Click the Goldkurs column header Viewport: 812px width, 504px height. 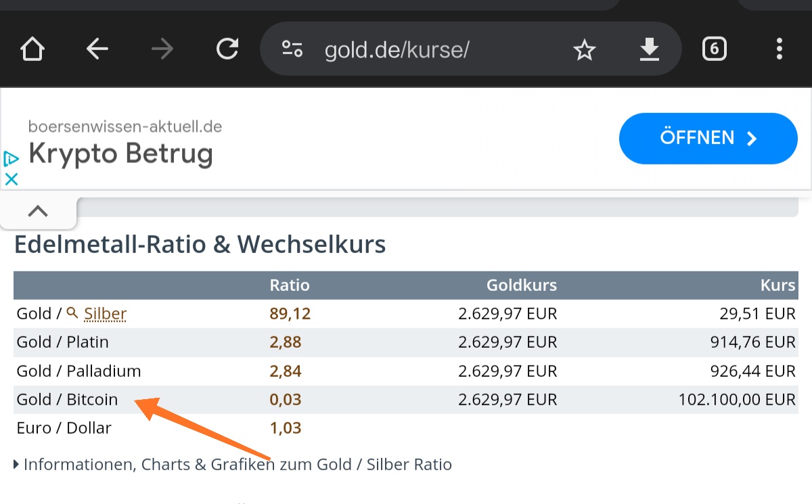[x=521, y=285]
